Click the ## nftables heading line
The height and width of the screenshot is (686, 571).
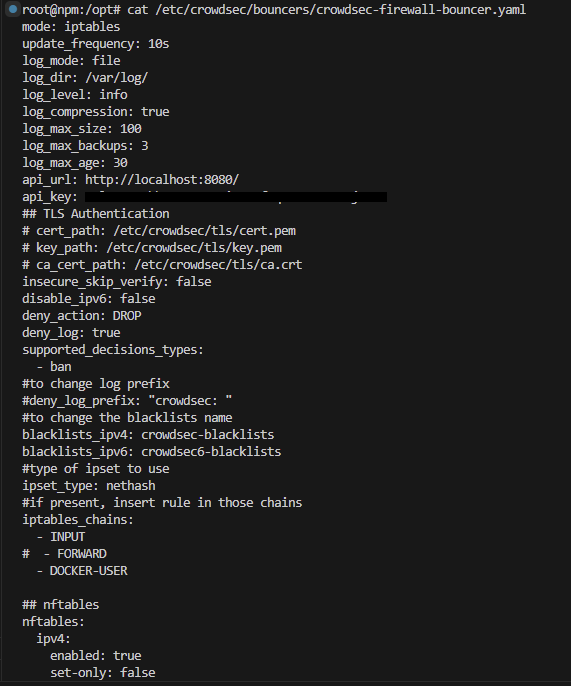pos(60,605)
